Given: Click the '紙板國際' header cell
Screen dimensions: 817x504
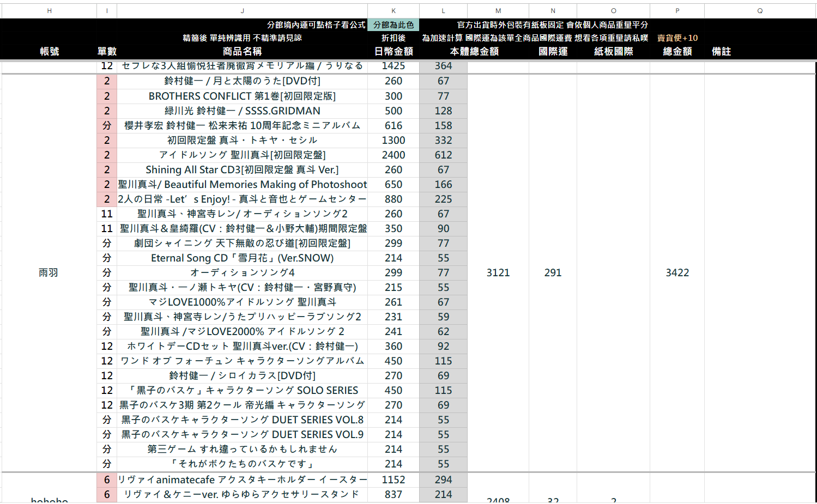Looking at the screenshot, I should (614, 51).
